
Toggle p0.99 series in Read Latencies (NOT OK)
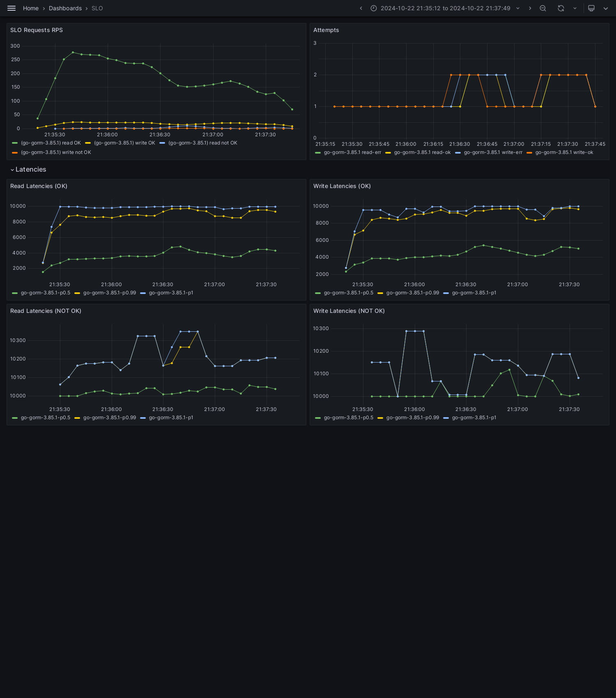pos(110,418)
